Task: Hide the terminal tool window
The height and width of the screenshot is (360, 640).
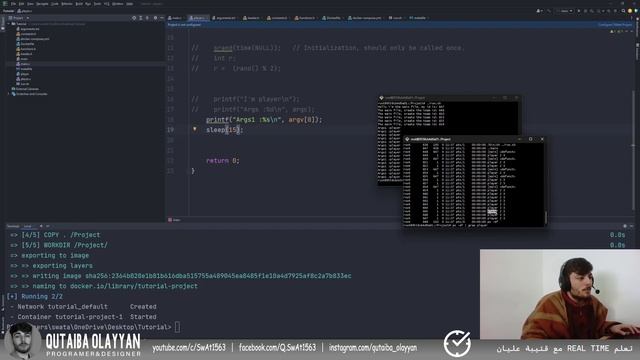Action: point(632,226)
